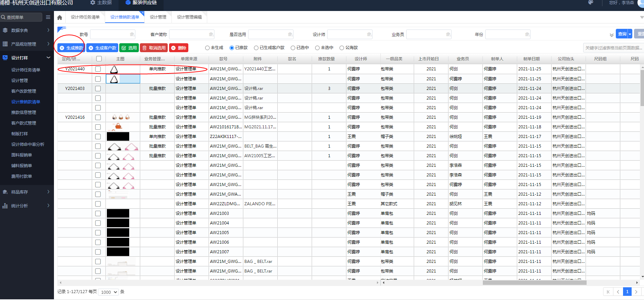
Task: Go to the previous page arrow
Action: [618, 292]
